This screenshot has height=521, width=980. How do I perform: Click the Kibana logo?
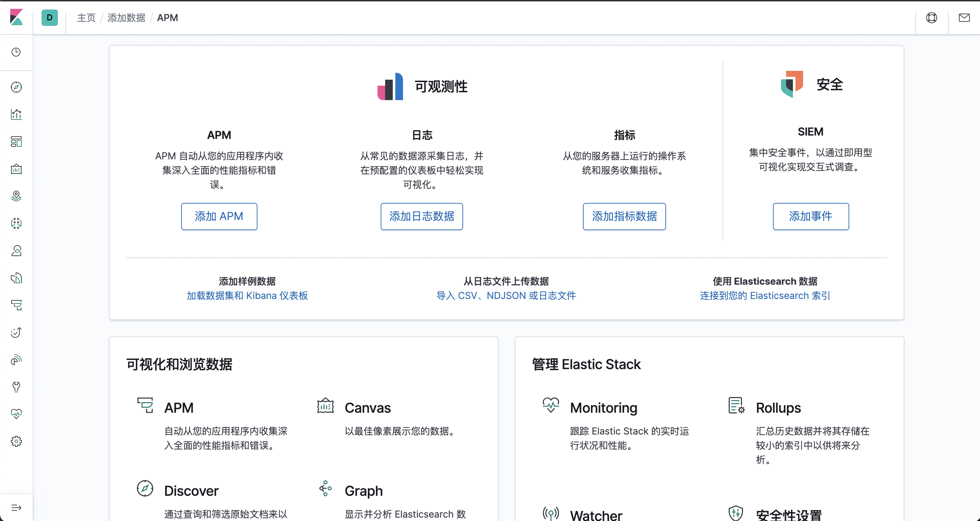[x=16, y=17]
